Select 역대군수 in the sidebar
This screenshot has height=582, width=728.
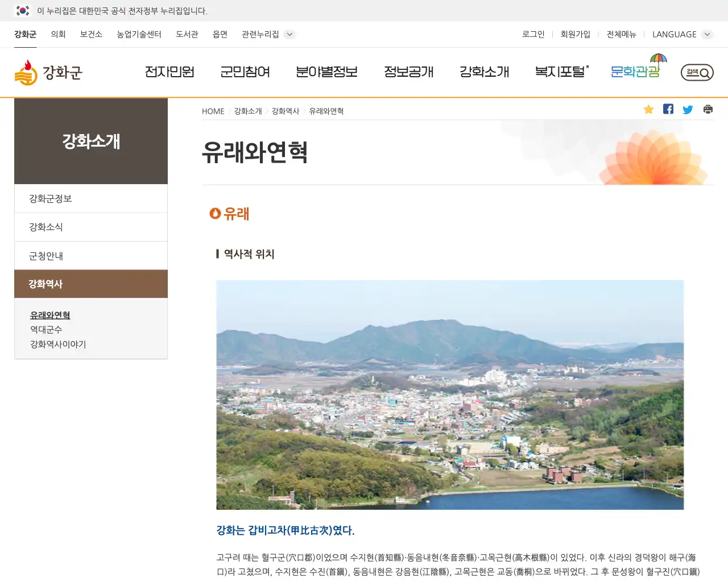point(45,330)
